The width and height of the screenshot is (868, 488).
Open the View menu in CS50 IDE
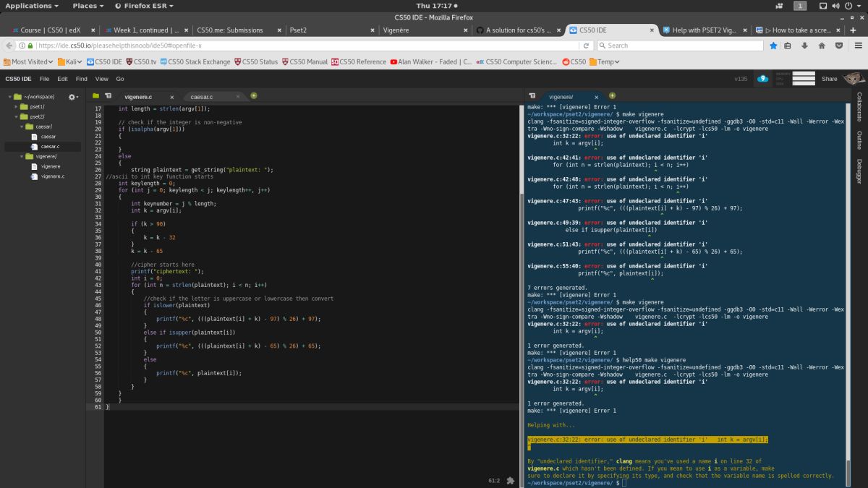pos(102,79)
